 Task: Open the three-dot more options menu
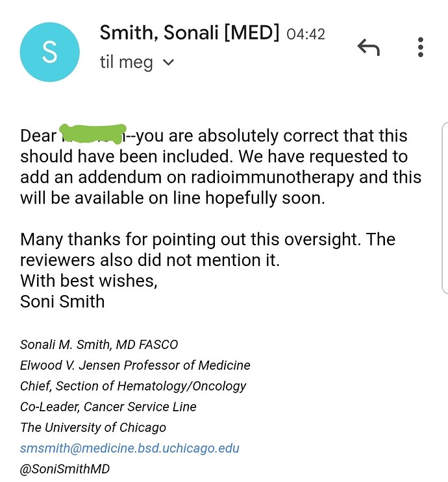pyautogui.click(x=421, y=47)
